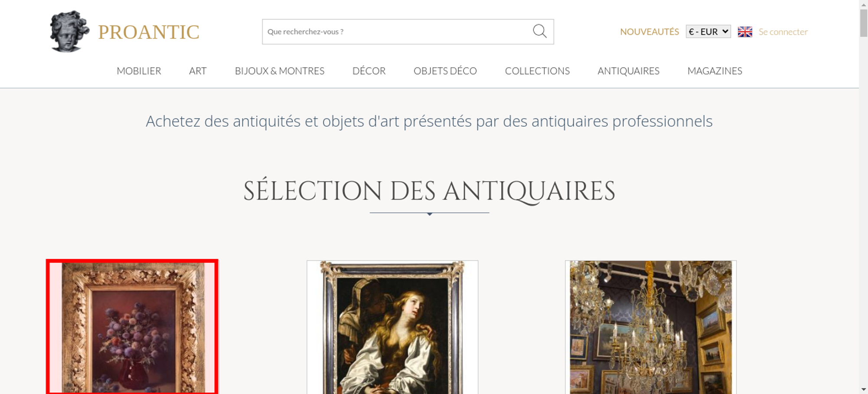Click the Proantic cherub head logo

(x=69, y=32)
